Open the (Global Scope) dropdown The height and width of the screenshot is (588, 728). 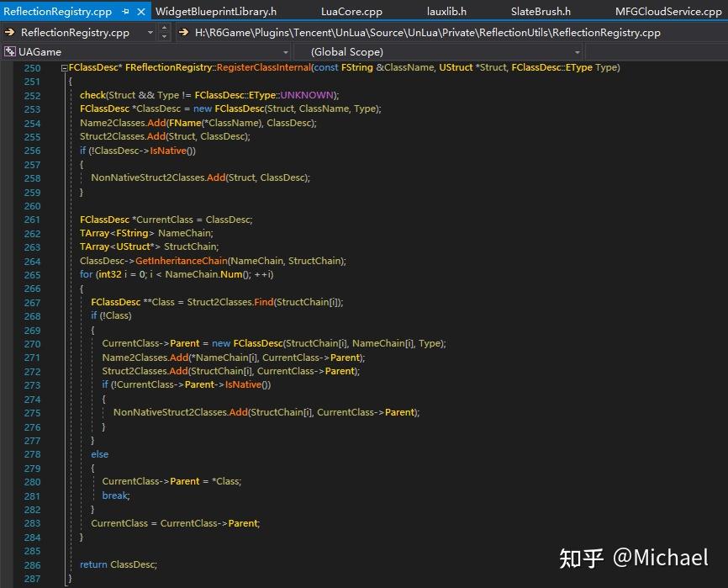point(578,52)
